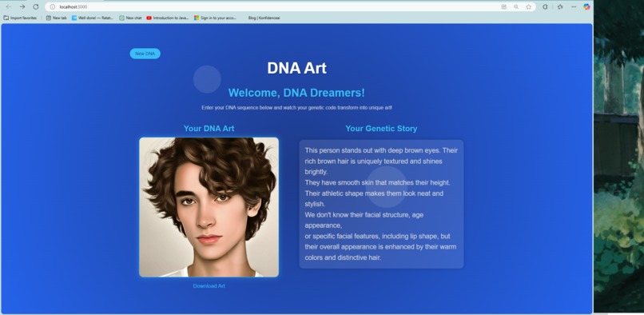Open the Sign in to your account bookmark

pos(215,18)
